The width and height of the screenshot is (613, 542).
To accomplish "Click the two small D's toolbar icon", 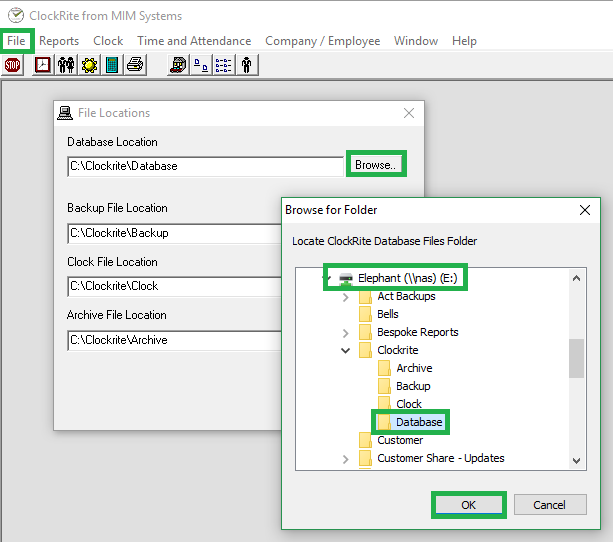I will [201, 65].
